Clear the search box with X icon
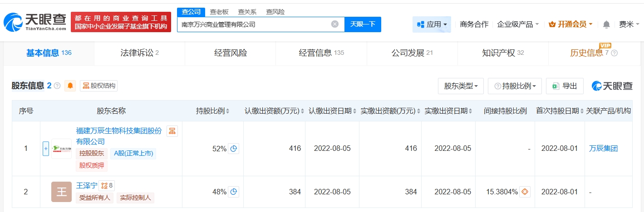Image resolution: width=644 pixels, height=212 pixels. 335,24
